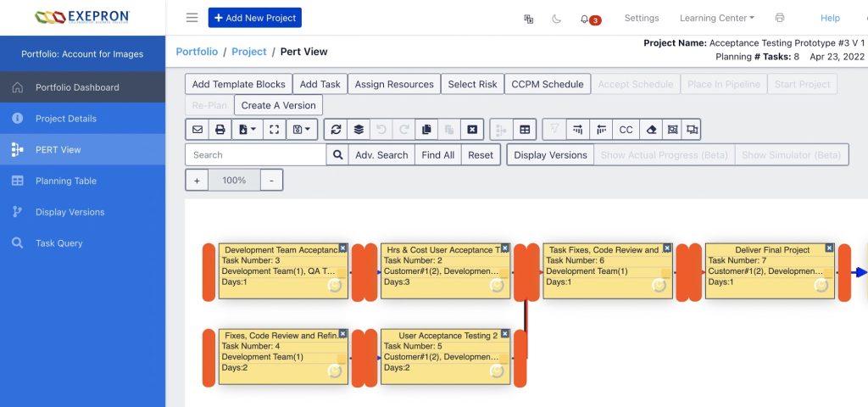Click the Search input field
This screenshot has width=868, height=407.
256,155
